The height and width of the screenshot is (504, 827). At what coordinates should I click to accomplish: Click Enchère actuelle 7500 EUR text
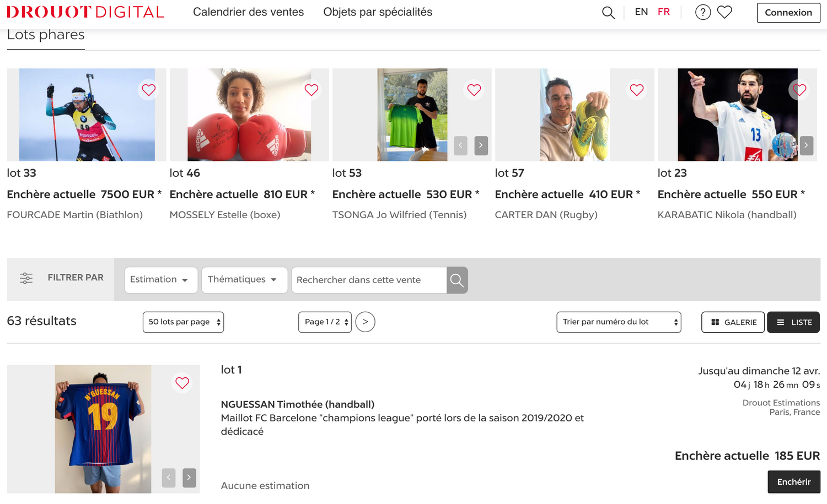click(84, 194)
